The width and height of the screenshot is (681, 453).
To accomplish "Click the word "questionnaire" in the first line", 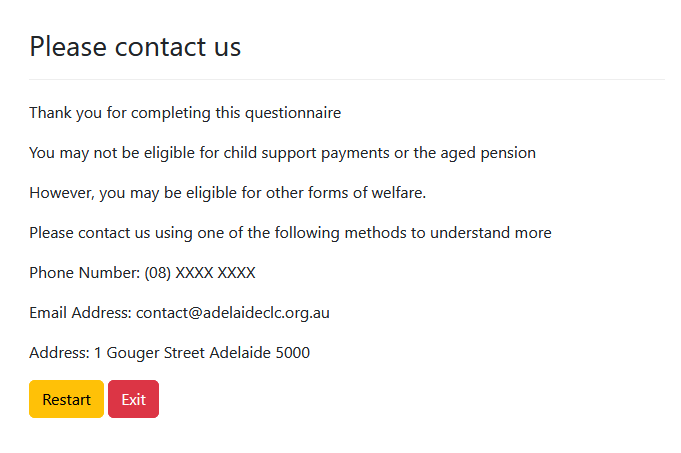I will (x=293, y=113).
